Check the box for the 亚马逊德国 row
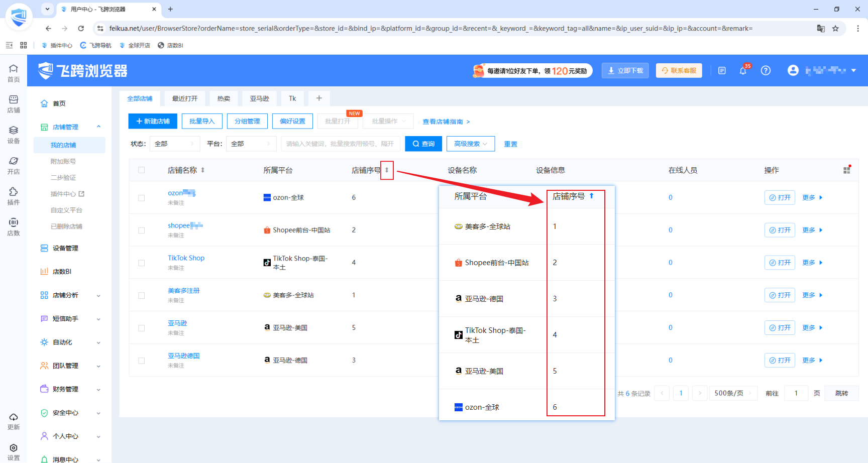Screen dimensions: 868x463 tap(141, 361)
